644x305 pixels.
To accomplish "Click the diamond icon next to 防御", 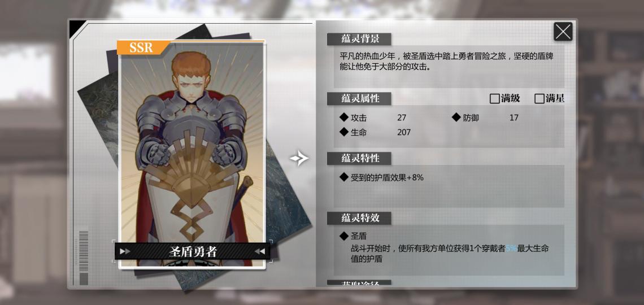I will (456, 118).
